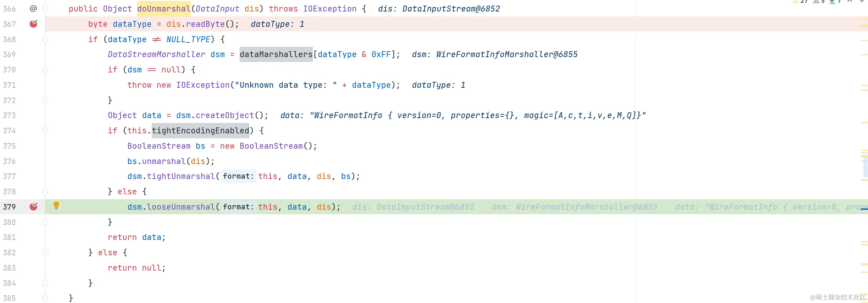Click the 'return data;' statement

coord(137,237)
